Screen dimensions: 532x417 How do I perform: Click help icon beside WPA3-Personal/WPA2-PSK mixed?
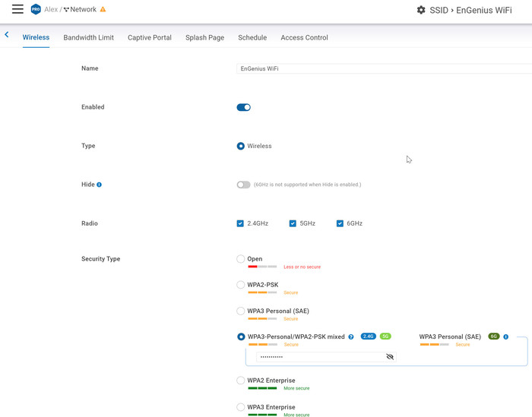pyautogui.click(x=351, y=336)
